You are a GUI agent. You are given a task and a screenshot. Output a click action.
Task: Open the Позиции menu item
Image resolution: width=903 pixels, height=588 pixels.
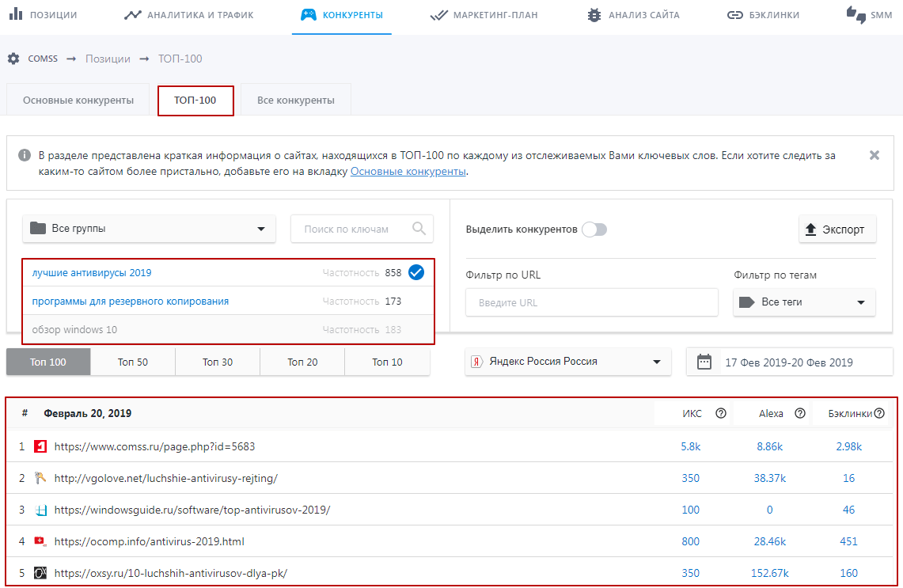pos(44,15)
